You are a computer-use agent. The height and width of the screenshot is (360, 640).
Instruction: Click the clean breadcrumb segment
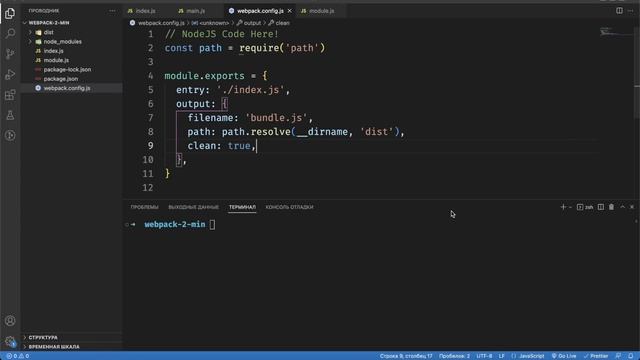tap(282, 23)
